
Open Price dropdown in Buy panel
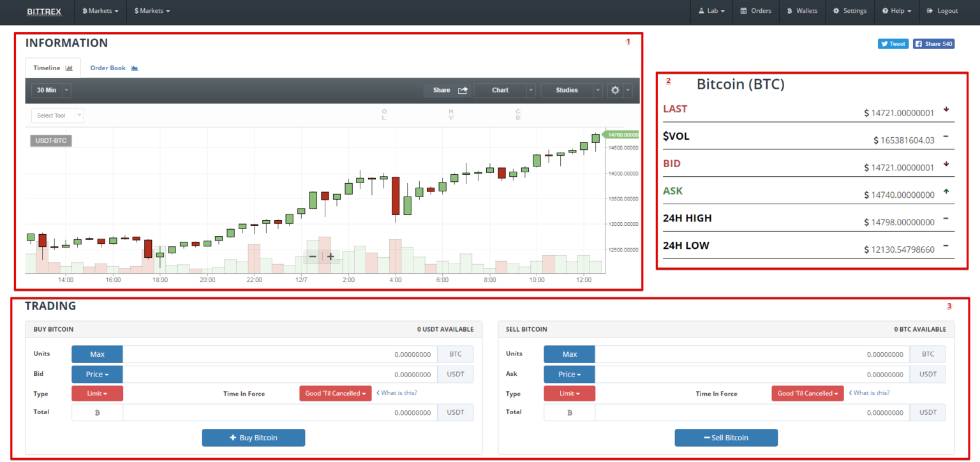[x=97, y=375]
